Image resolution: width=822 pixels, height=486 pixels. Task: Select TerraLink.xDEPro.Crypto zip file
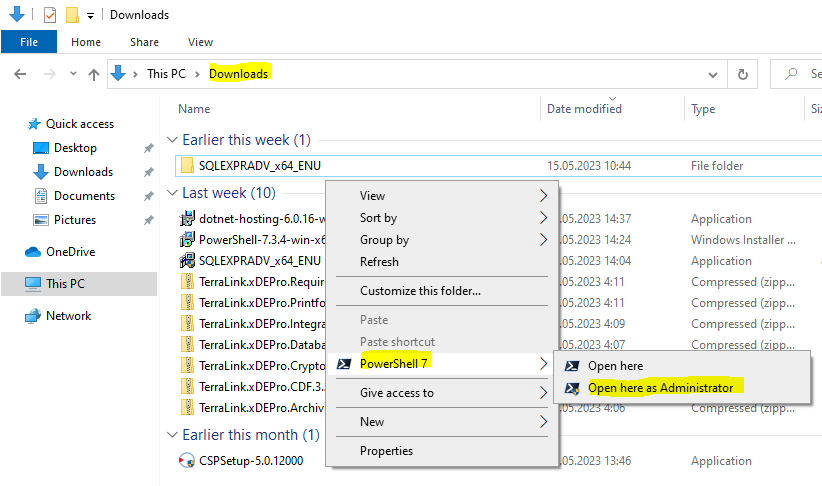coord(262,365)
